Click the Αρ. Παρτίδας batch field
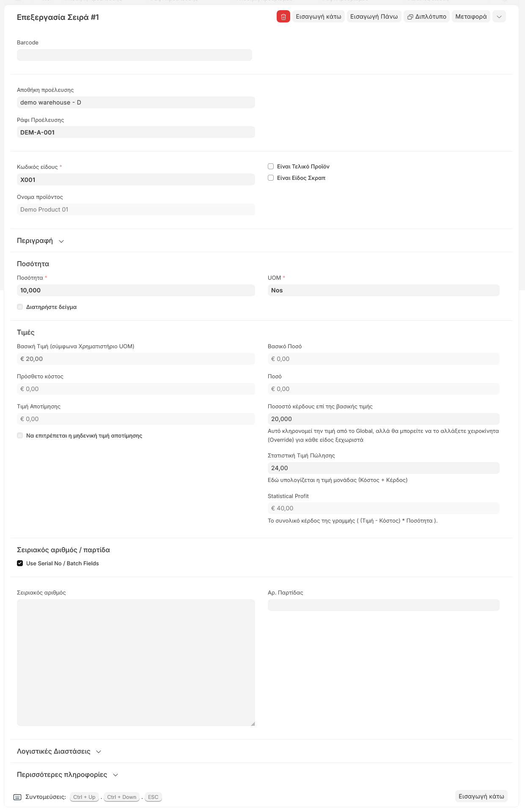This screenshot has width=525, height=812. tap(383, 605)
